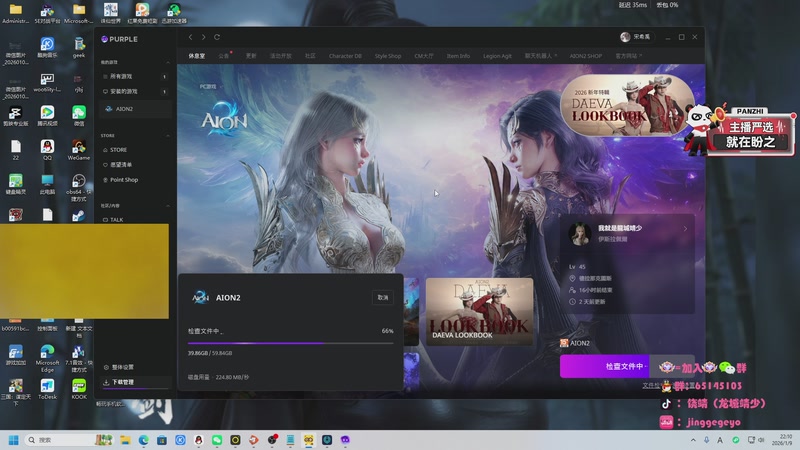800x450 pixels.
Task: Switch to the 活动开放 tab
Action: pos(281,56)
